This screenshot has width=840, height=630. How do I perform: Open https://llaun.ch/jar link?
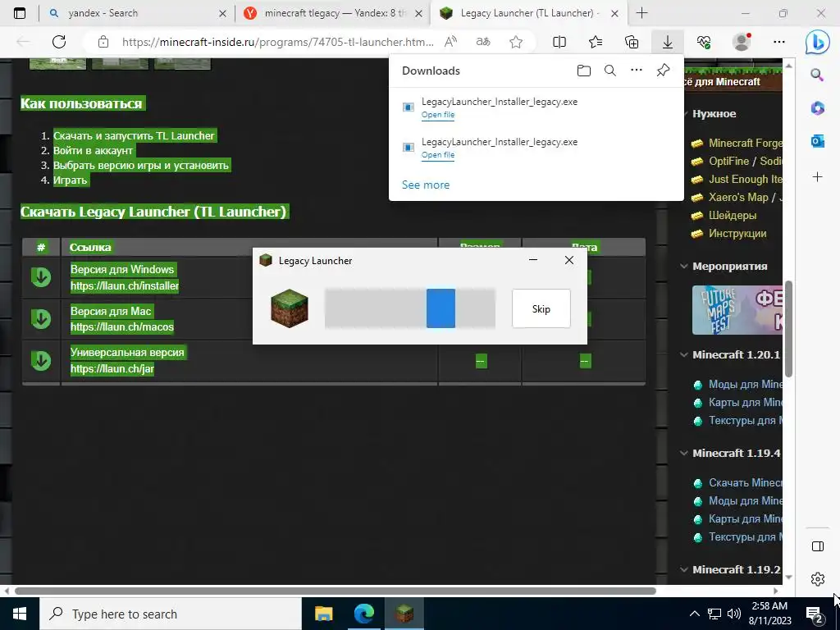pos(112,368)
